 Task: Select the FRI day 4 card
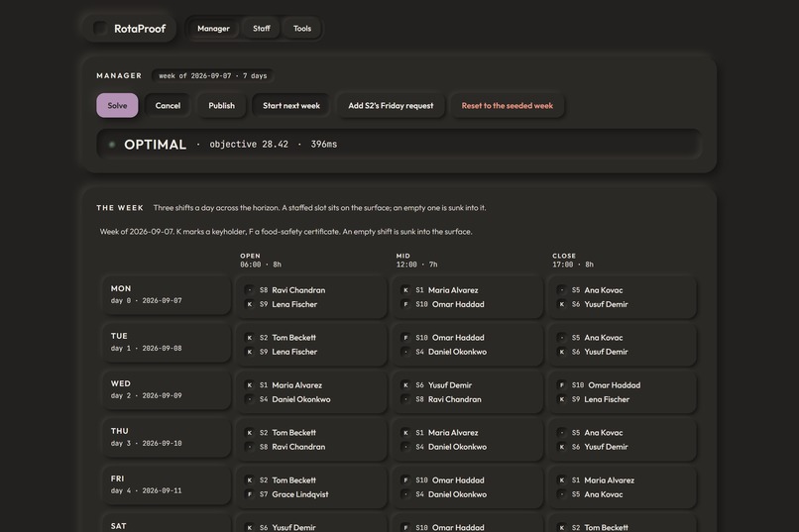167,484
